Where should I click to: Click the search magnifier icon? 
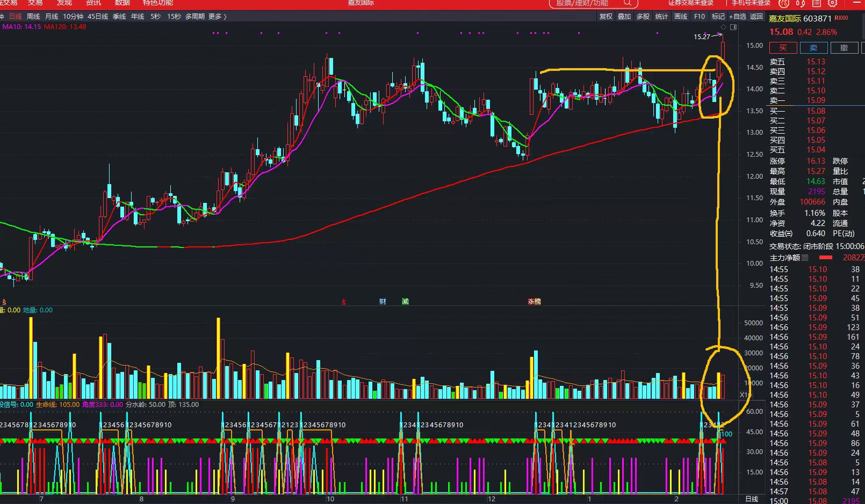point(627,3)
